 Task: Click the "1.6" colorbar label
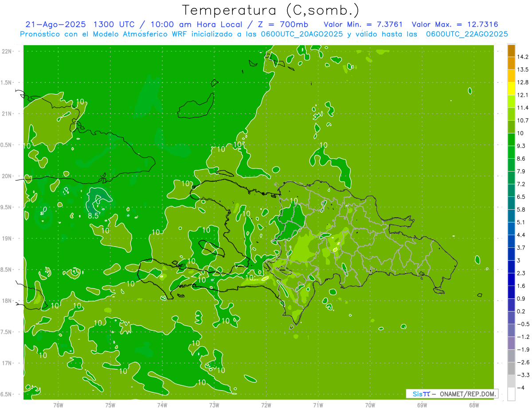coord(521,286)
